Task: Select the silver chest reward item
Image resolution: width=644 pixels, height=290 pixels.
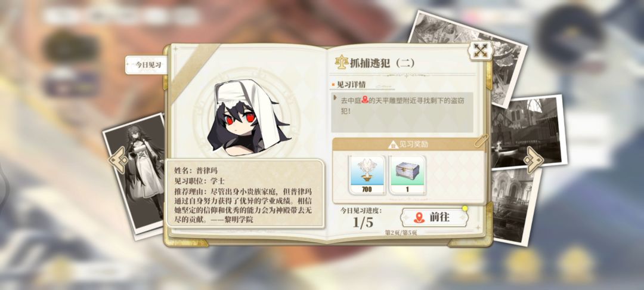Action: pos(407,175)
